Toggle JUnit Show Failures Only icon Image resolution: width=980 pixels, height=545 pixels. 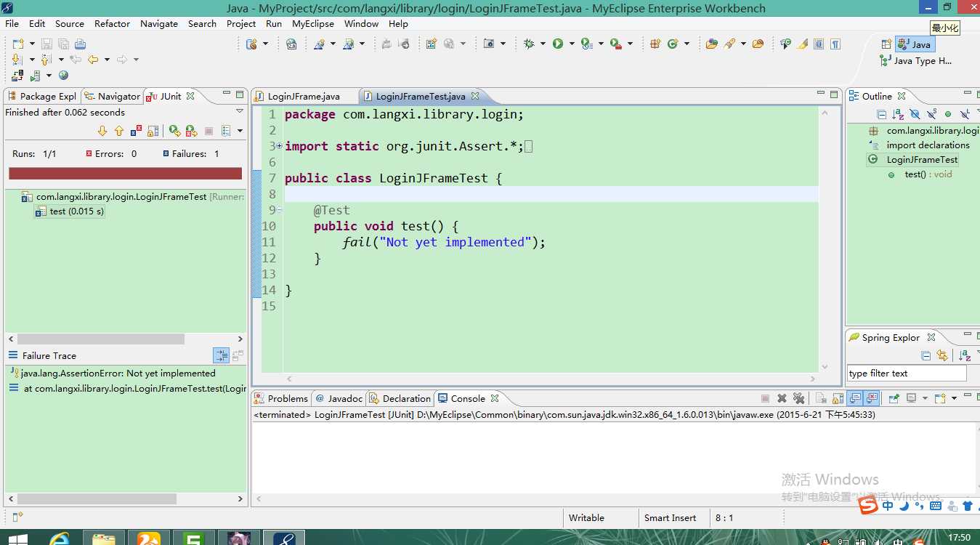(x=136, y=131)
